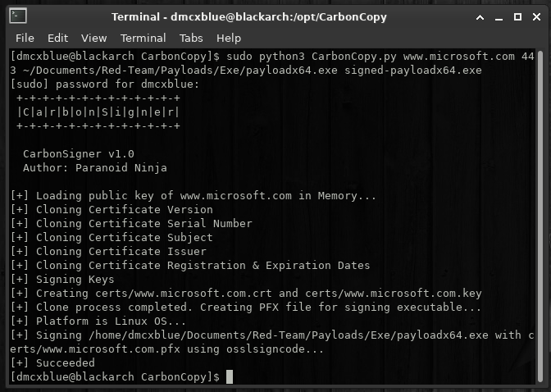Click the cursor block at the prompt
Screen dimensions: 551x392
pos(229,377)
